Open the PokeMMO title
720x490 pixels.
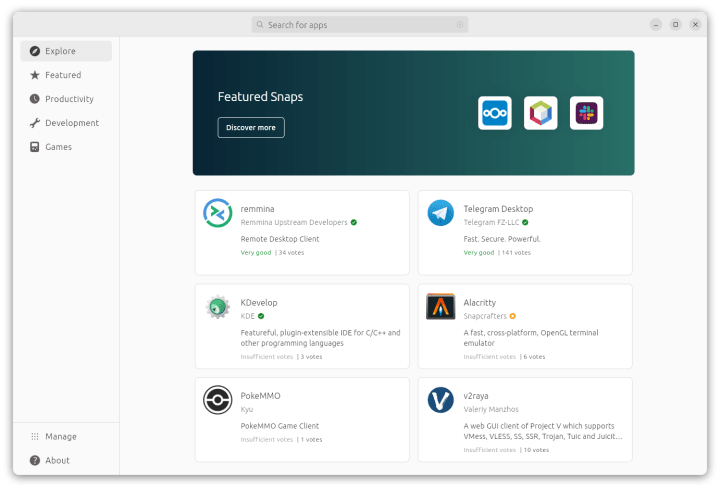click(x=260, y=396)
